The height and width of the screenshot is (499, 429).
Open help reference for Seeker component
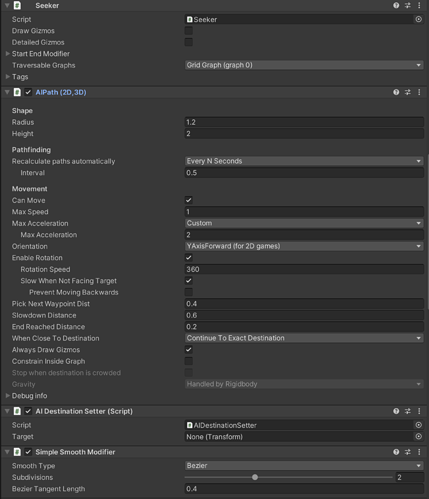[396, 5]
